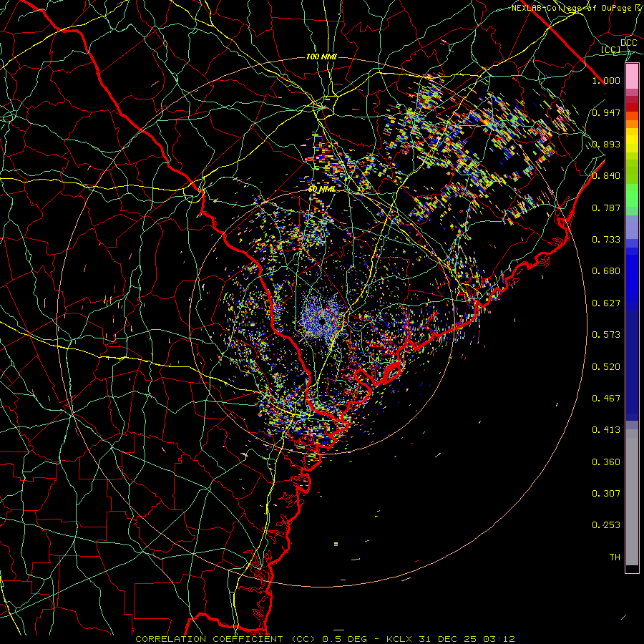Click the 0.840 color scale label

pos(606,176)
